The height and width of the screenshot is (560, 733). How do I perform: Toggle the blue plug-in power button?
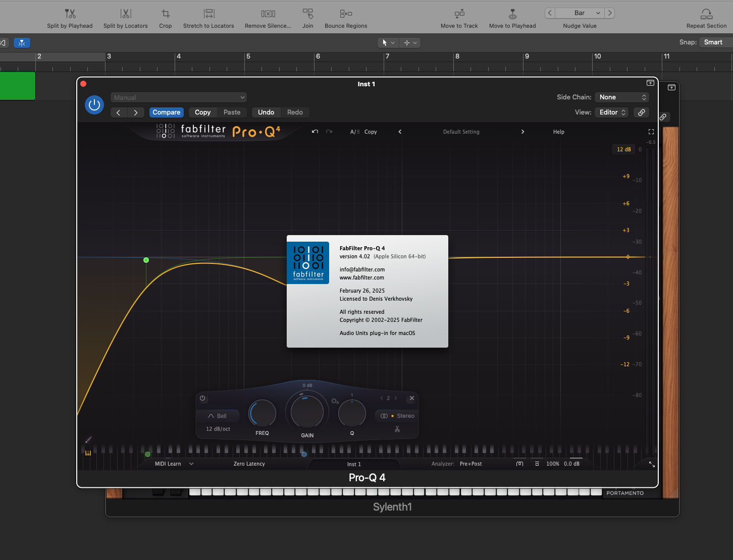click(x=94, y=105)
